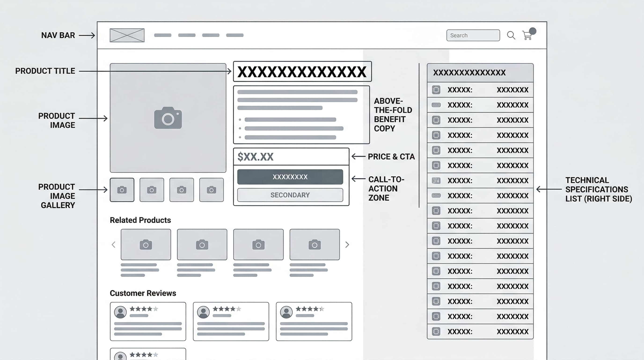644x360 pixels.
Task: Click the search magnifier icon
Action: (x=511, y=35)
